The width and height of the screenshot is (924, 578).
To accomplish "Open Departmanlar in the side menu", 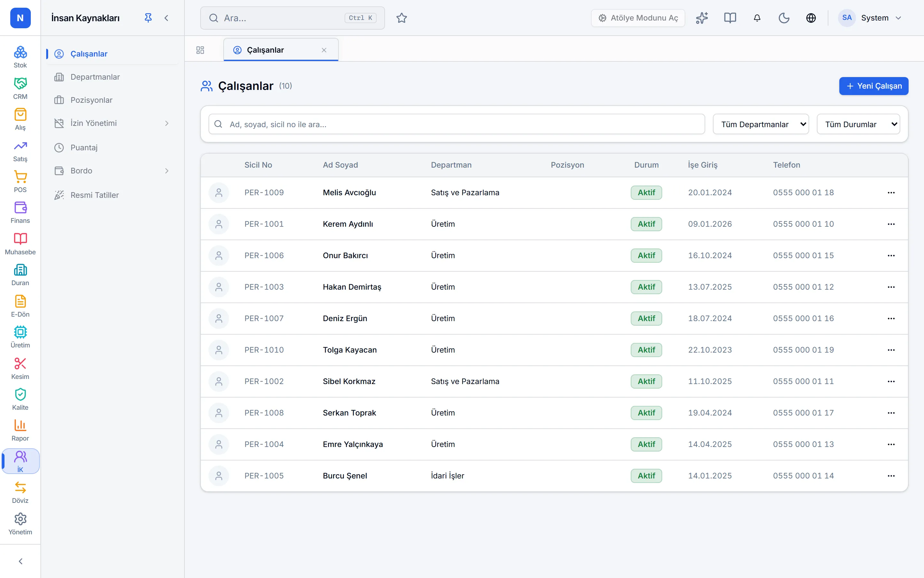I will click(x=112, y=77).
